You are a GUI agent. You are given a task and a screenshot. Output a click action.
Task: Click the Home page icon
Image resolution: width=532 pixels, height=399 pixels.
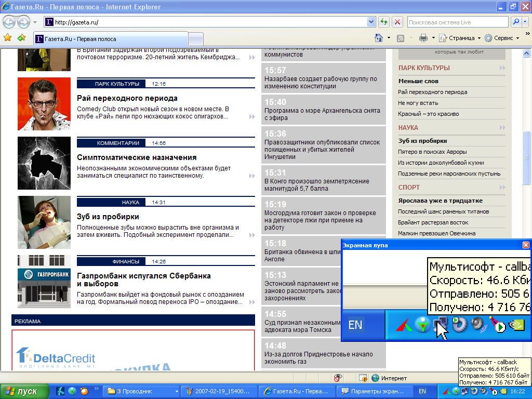pyautogui.click(x=379, y=38)
